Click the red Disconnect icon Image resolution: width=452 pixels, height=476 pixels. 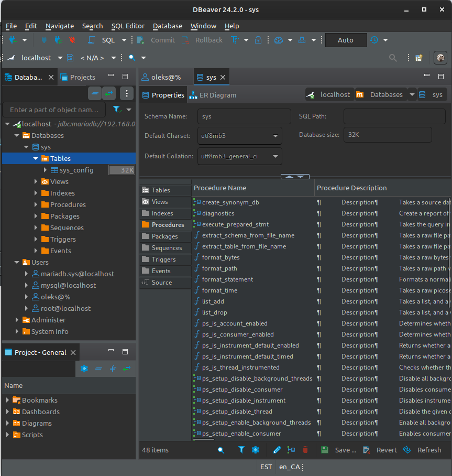[x=72, y=40]
